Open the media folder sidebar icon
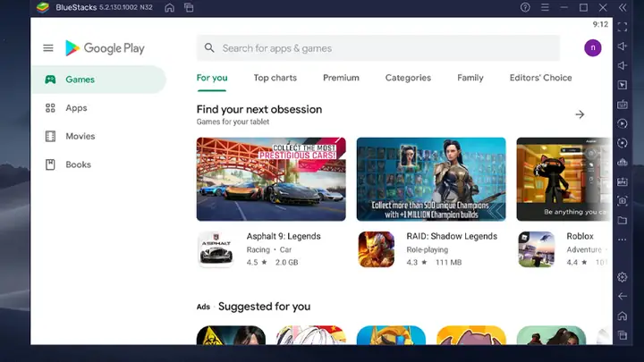This screenshot has height=362, width=644. click(x=623, y=221)
